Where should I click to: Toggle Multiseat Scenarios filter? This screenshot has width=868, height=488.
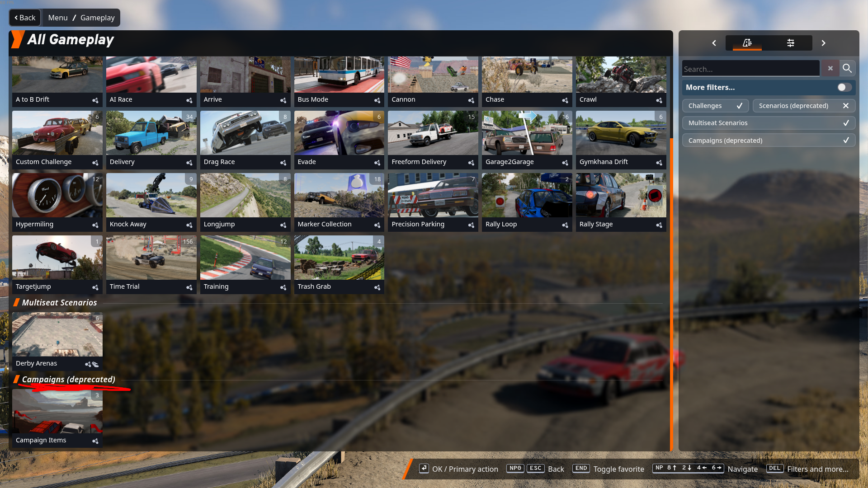point(769,123)
